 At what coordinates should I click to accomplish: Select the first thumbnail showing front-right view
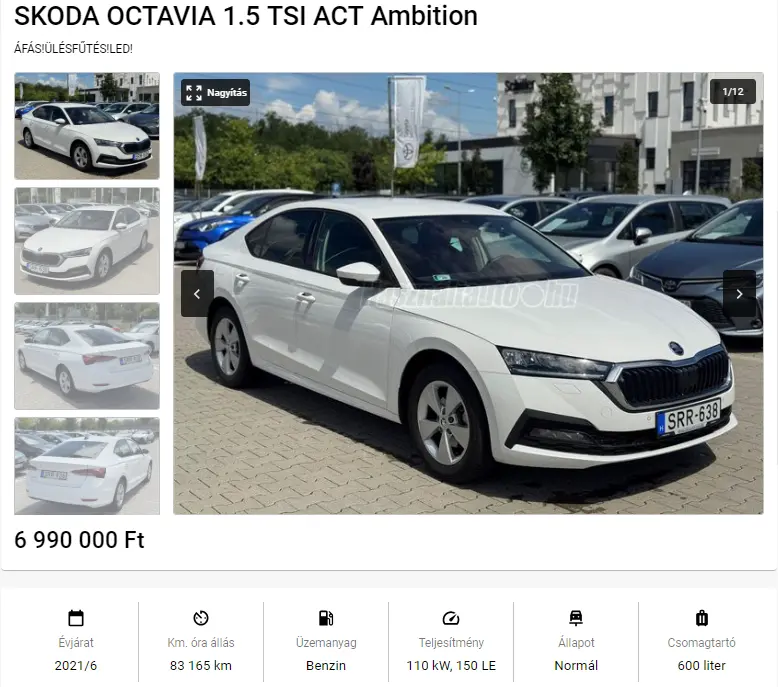pos(87,126)
